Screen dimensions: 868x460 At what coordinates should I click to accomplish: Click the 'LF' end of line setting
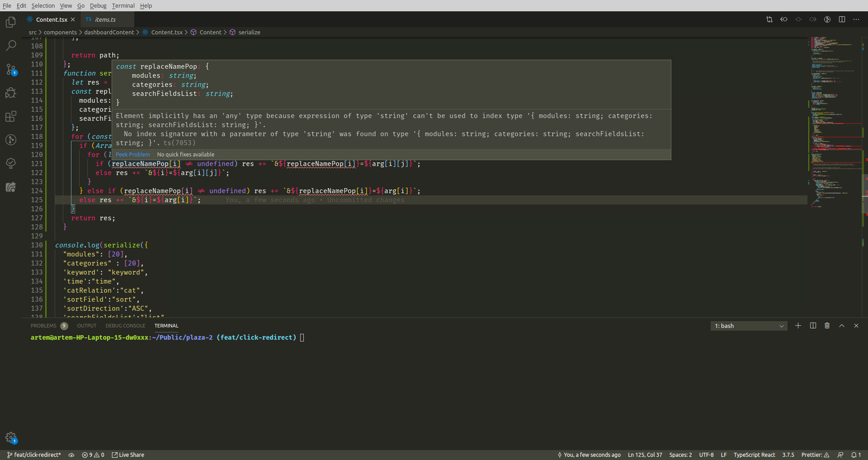(724, 455)
